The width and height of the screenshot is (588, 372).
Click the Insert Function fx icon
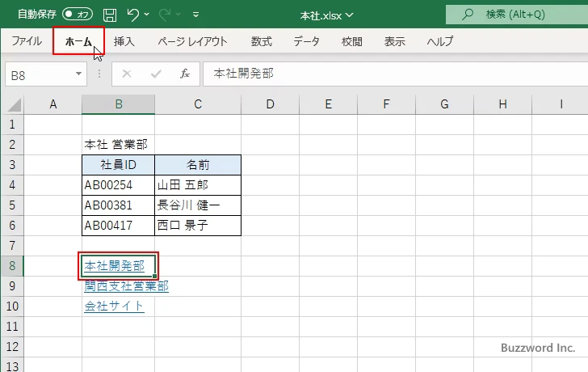(185, 74)
